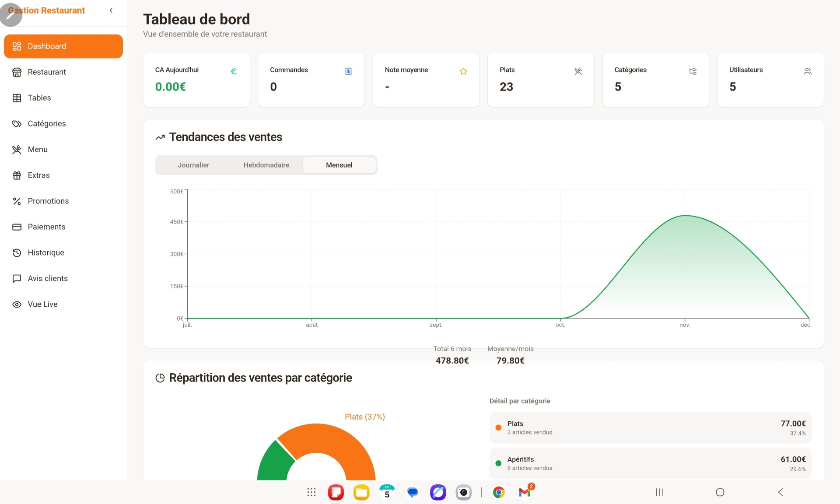The height and width of the screenshot is (504, 840).
Task: Tap the Android home navigation button
Action: pyautogui.click(x=720, y=493)
